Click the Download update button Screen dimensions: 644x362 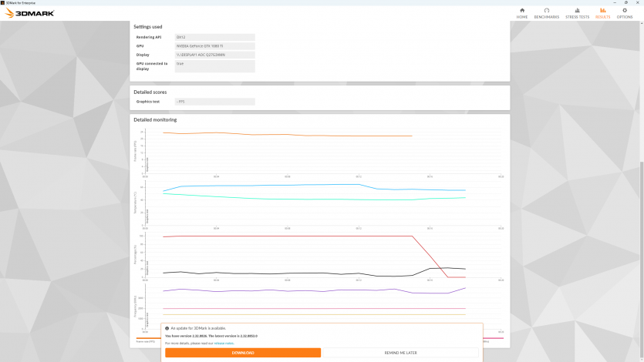coord(243,353)
